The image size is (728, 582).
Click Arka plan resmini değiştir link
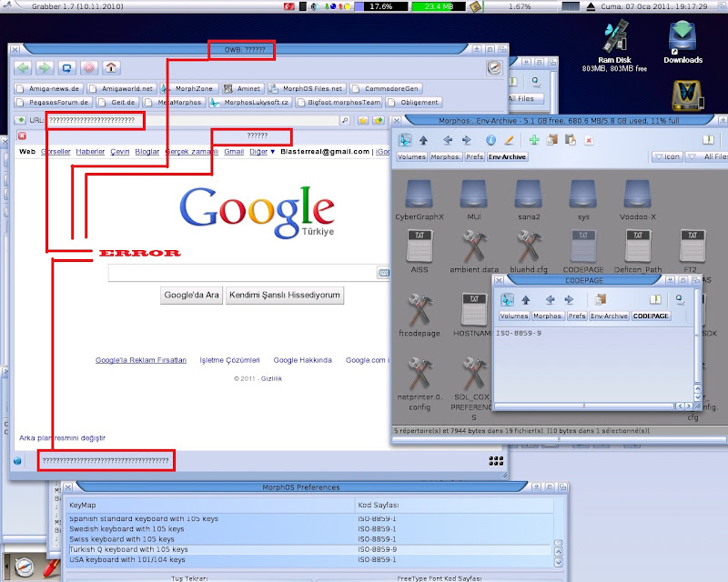62,437
